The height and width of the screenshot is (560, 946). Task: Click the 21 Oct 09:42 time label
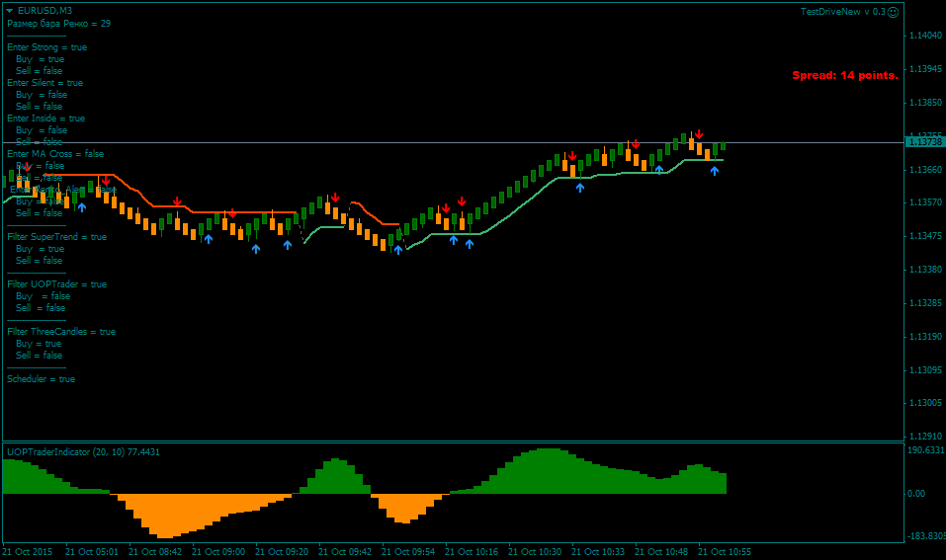click(x=345, y=551)
